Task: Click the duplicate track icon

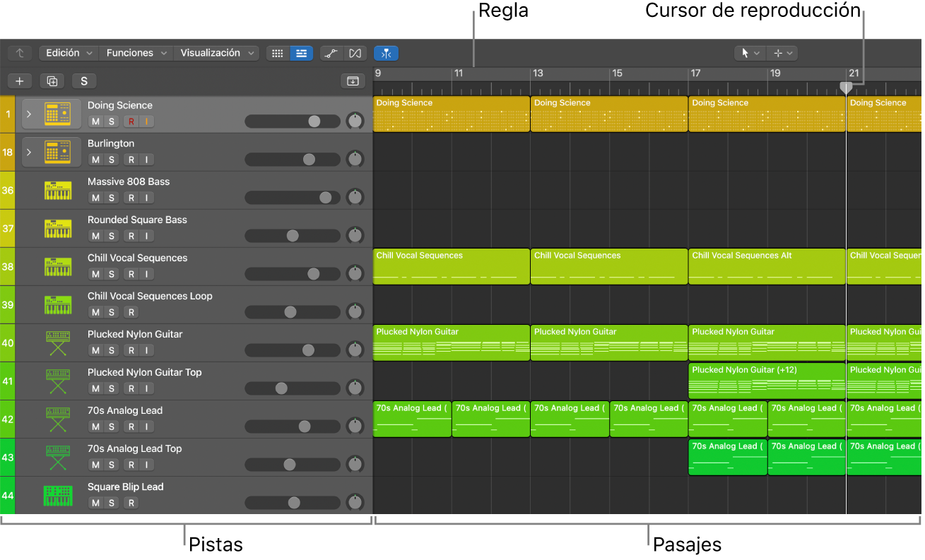Action: (52, 81)
